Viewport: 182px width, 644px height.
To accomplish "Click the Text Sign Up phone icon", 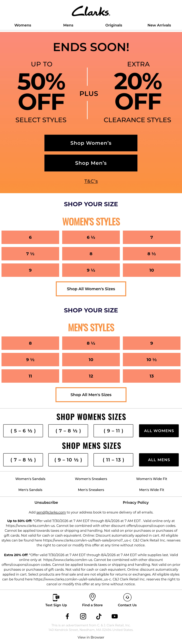I will (56, 597).
